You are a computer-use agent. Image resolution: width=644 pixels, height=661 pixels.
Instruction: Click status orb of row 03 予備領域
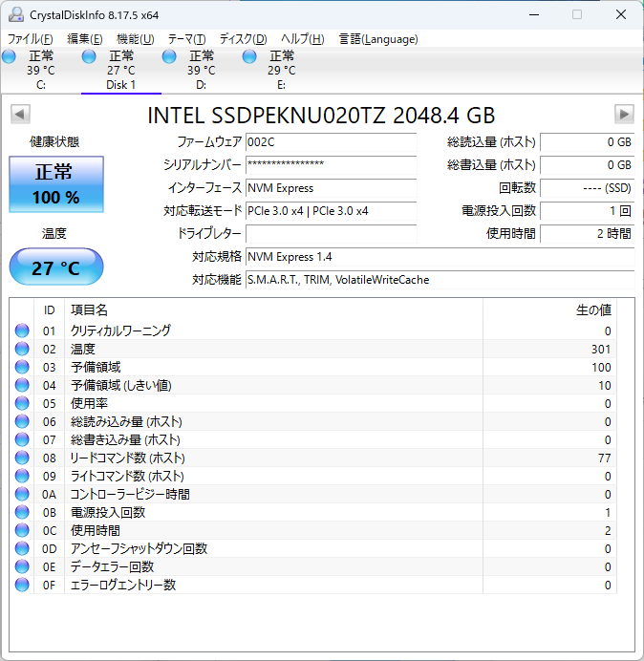point(22,367)
